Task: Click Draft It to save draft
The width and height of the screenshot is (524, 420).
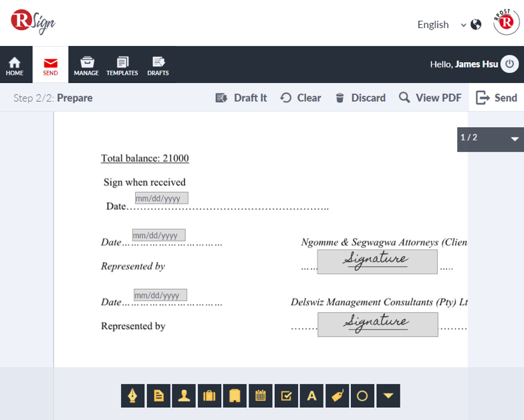Action: pos(241,98)
